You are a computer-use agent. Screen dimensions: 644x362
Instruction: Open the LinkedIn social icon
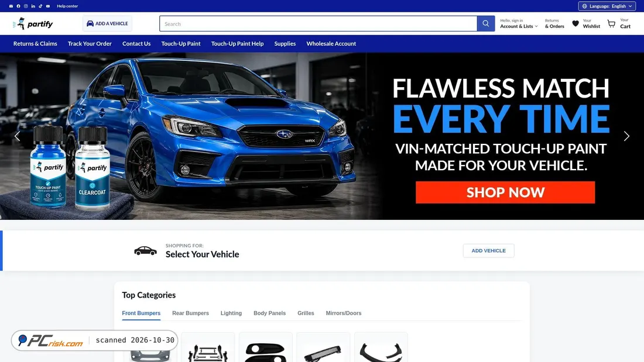(33, 6)
